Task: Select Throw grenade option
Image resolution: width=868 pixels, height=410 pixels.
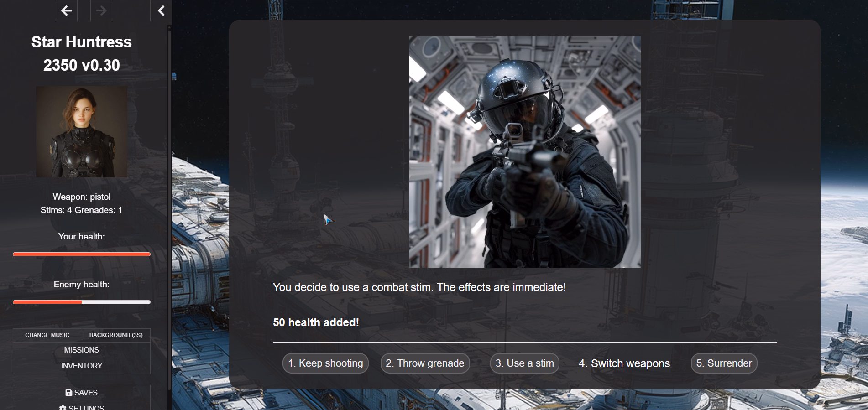Action: click(x=425, y=363)
